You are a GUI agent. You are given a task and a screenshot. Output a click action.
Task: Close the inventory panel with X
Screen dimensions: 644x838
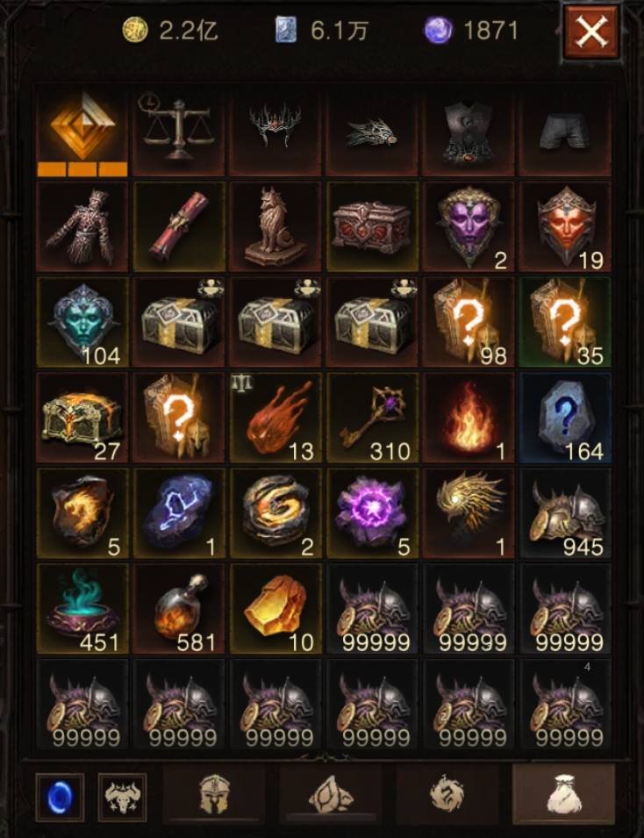click(x=591, y=32)
